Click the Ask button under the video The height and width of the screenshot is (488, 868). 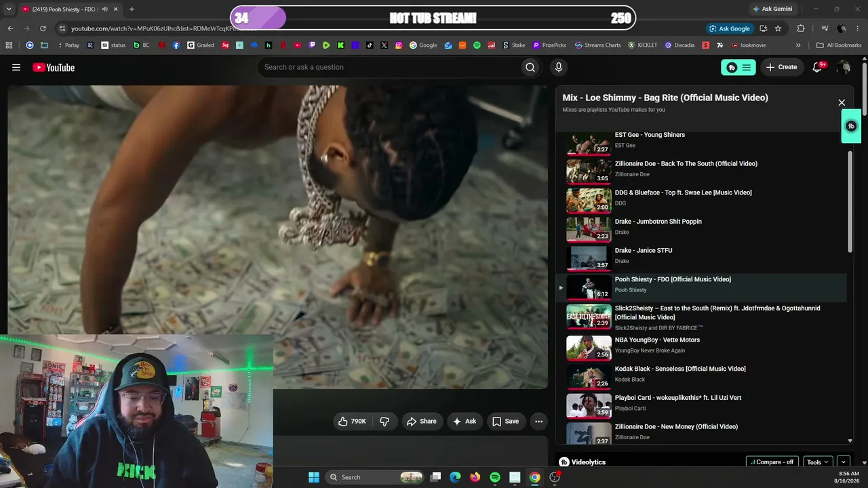click(x=465, y=421)
